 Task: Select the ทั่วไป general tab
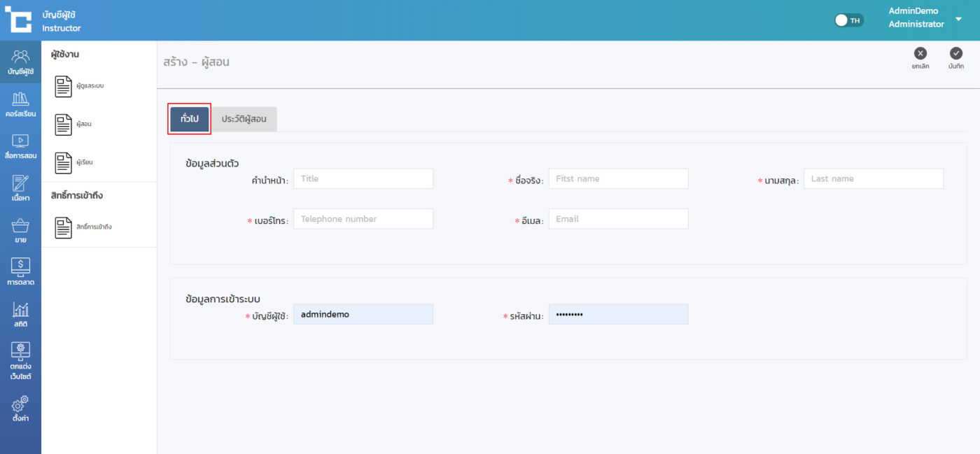(189, 120)
